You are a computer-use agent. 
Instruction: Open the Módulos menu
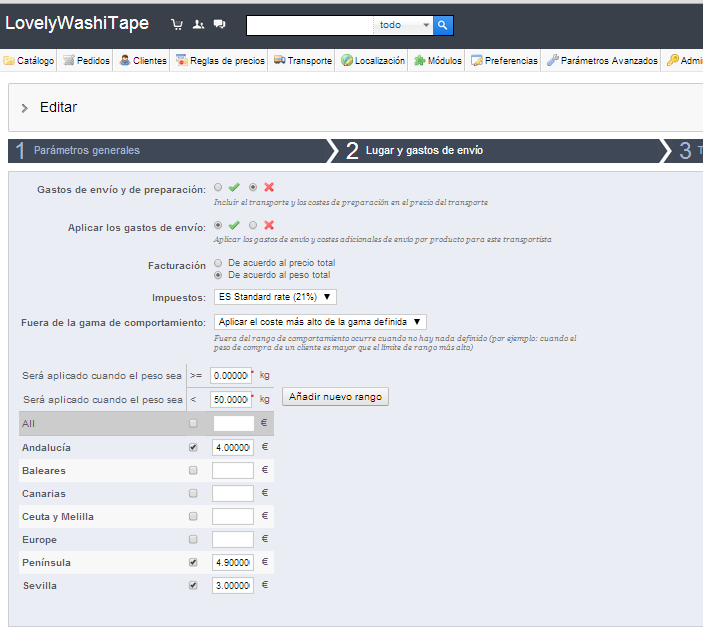click(x=438, y=61)
